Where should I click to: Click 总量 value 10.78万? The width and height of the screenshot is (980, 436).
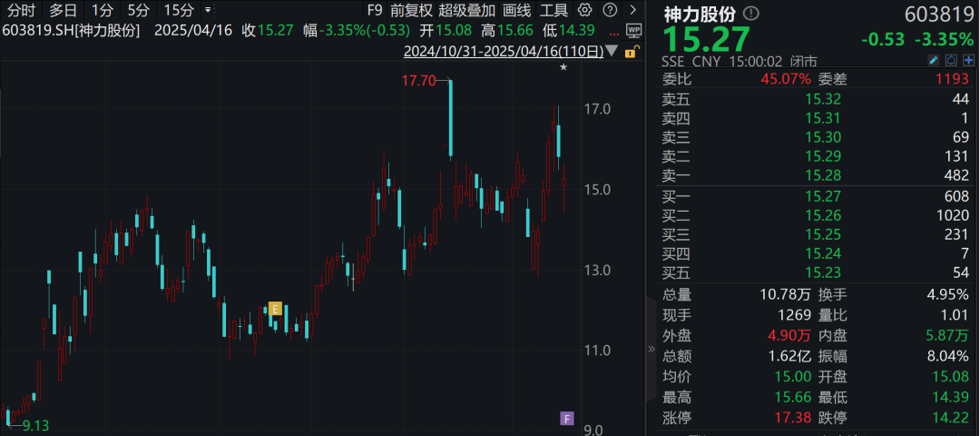click(x=786, y=294)
